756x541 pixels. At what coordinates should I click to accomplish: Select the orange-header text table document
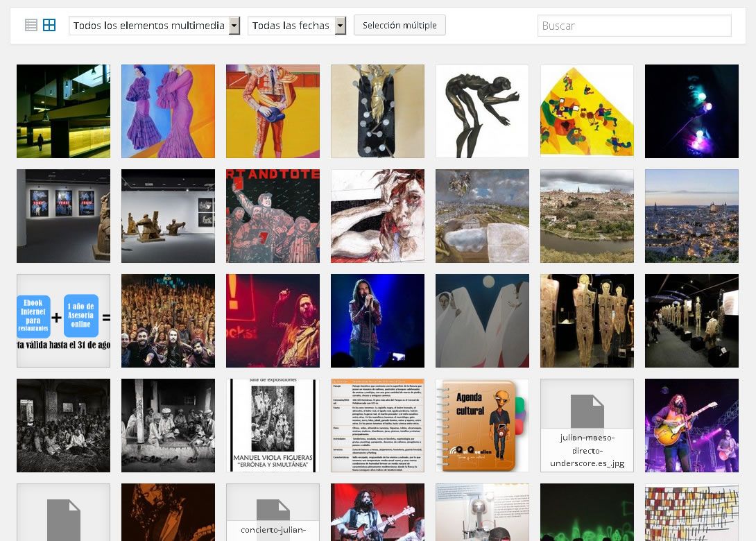pyautogui.click(x=377, y=425)
